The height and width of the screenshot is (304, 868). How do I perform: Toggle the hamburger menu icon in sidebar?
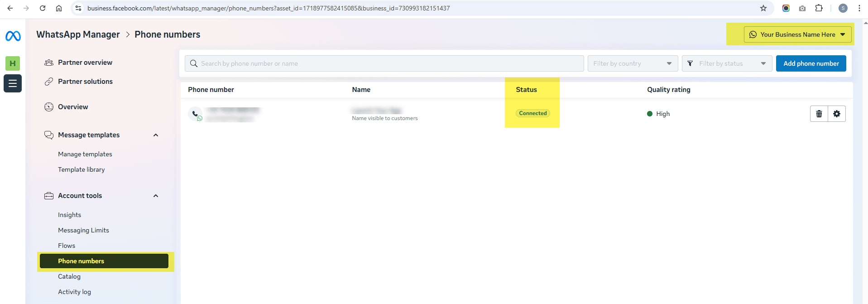tap(13, 83)
